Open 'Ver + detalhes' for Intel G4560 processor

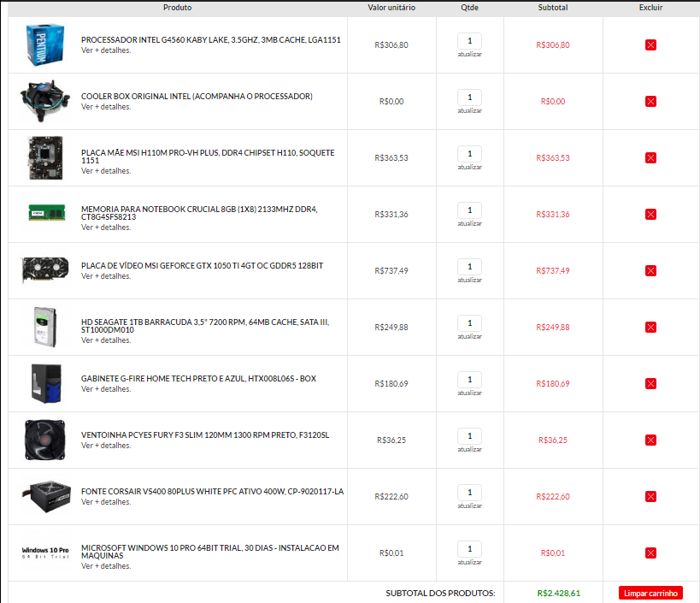[106, 50]
